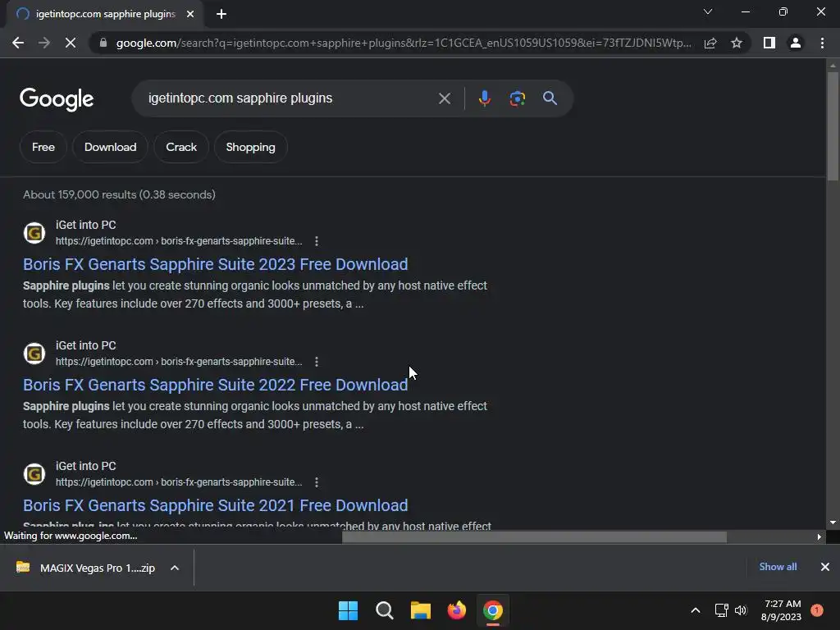Start voice search with the microphone
Viewport: 840px width, 630px height.
[x=484, y=98]
